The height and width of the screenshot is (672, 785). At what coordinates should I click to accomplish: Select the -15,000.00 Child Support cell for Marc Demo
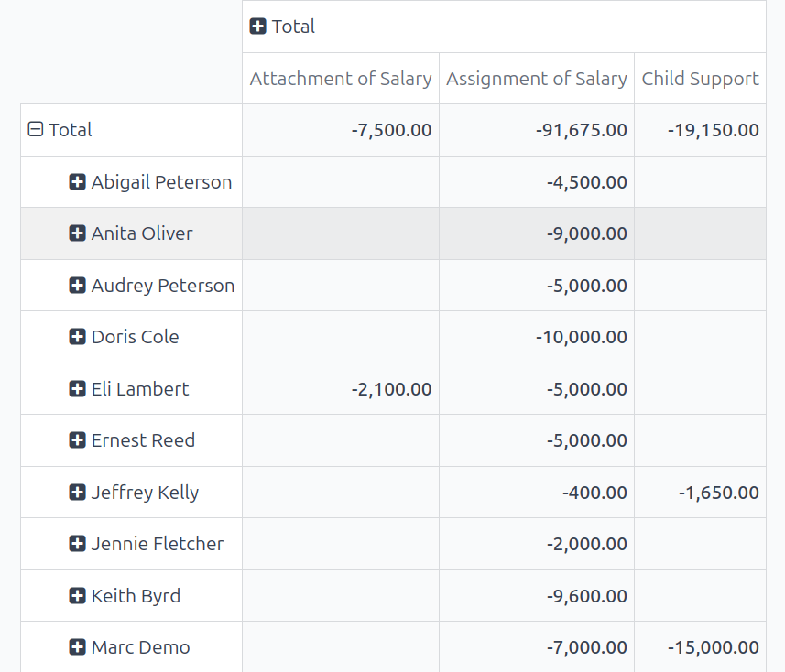[x=711, y=646]
